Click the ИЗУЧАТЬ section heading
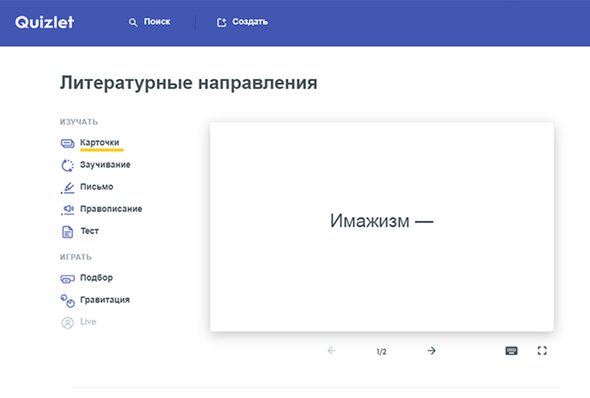 tap(79, 122)
